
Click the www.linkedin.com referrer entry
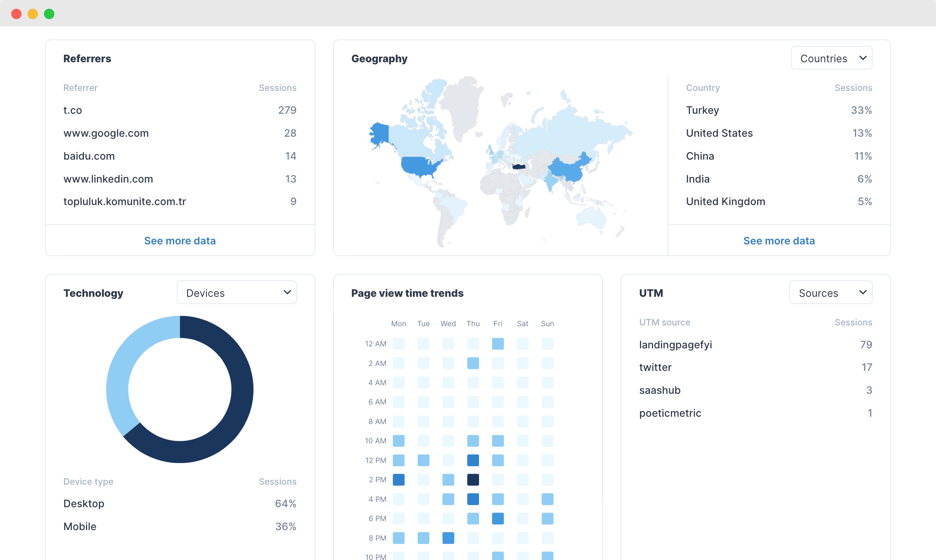click(108, 178)
